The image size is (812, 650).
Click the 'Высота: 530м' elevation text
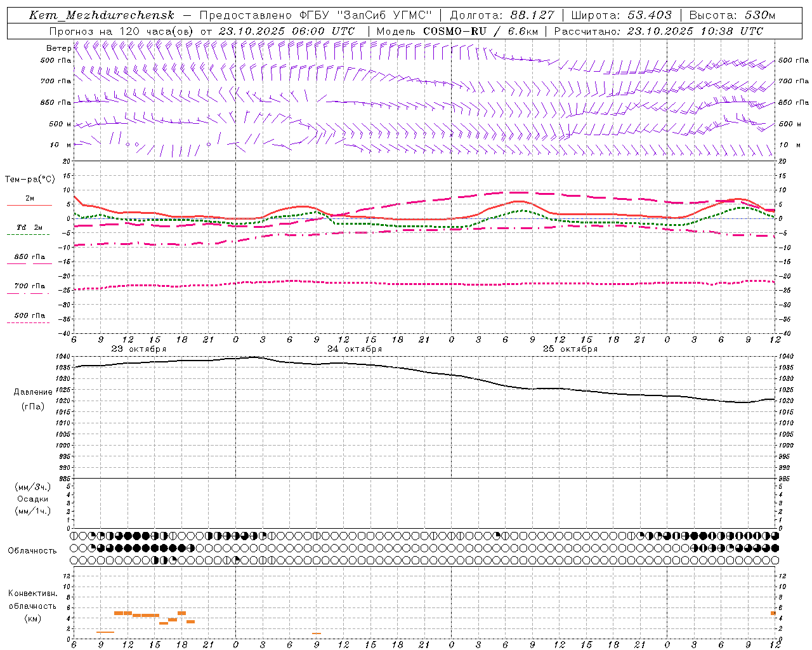pyautogui.click(x=732, y=15)
